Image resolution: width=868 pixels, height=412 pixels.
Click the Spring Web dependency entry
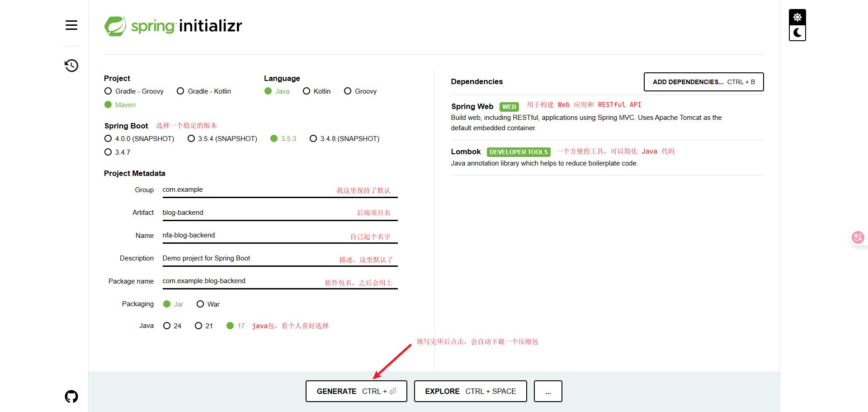point(607,117)
